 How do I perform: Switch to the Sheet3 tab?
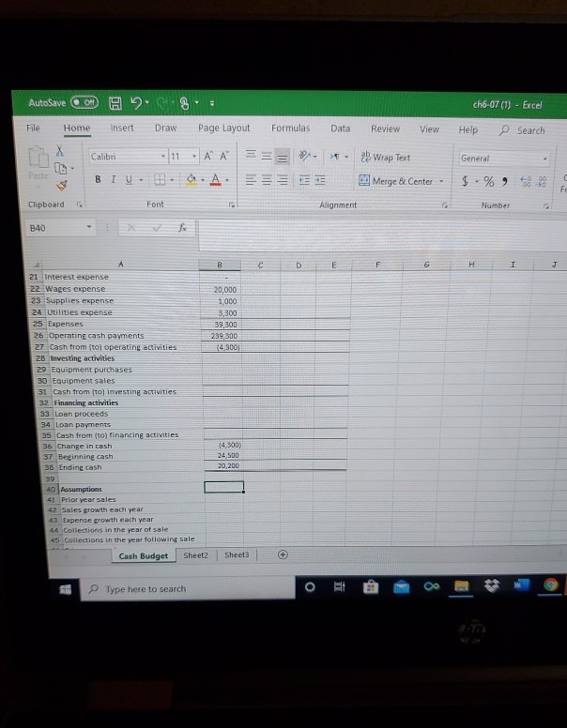click(237, 554)
